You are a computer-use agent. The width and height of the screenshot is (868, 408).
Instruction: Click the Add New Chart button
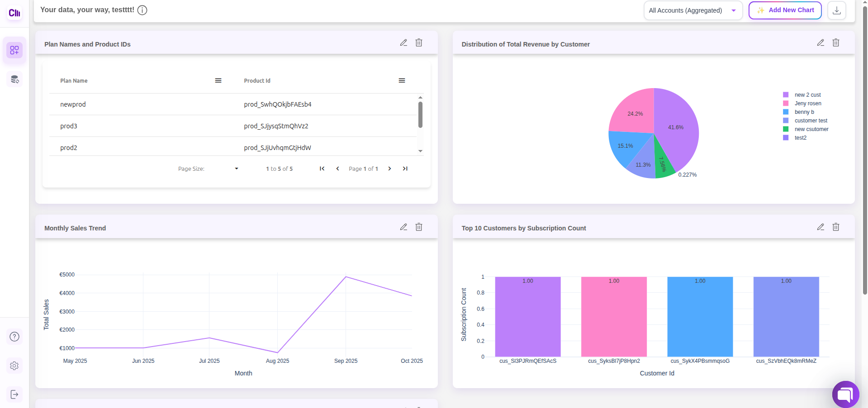point(785,10)
